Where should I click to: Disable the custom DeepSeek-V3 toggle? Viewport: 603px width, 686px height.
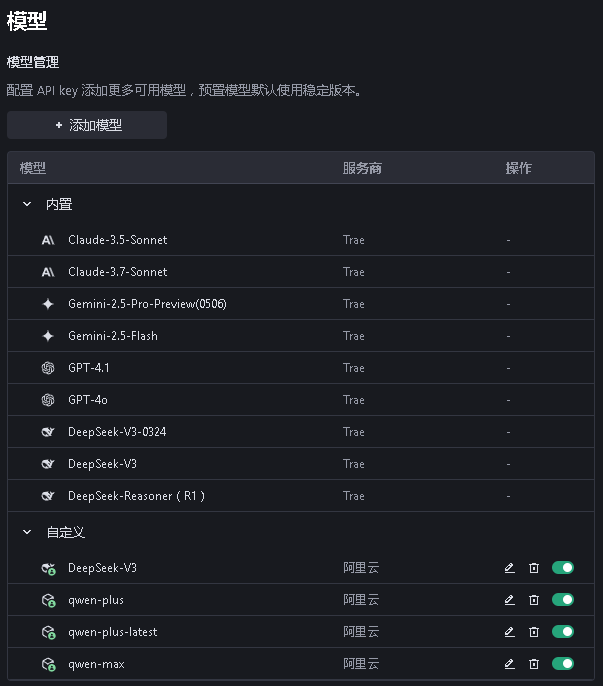click(563, 568)
